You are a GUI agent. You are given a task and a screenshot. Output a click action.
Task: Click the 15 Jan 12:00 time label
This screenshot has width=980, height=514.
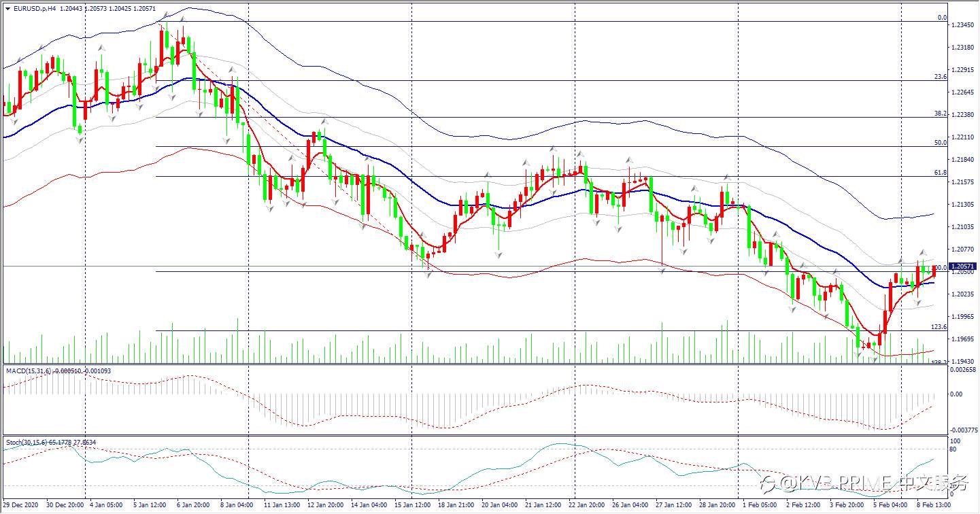413,506
